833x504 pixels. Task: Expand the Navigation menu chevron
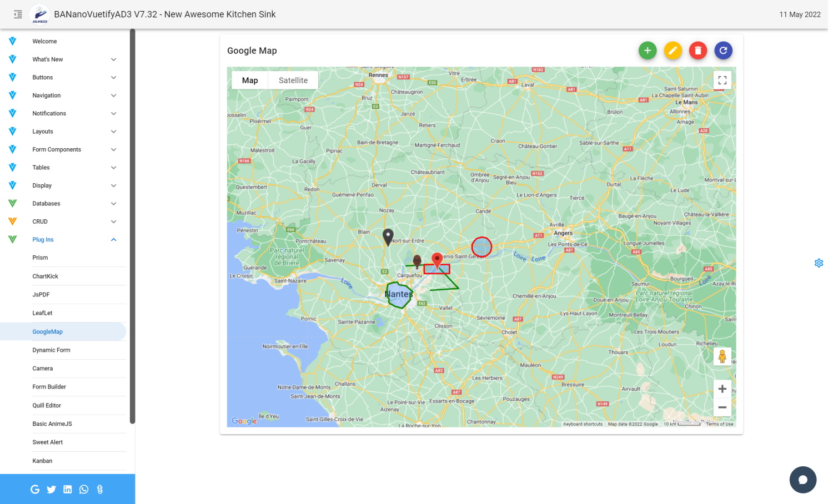113,95
